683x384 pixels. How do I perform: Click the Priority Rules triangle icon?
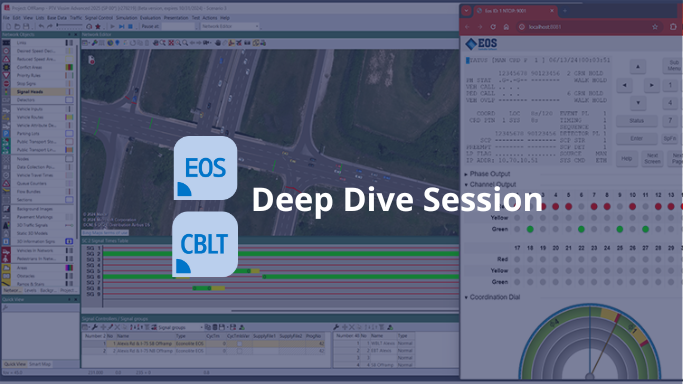pos(6,75)
